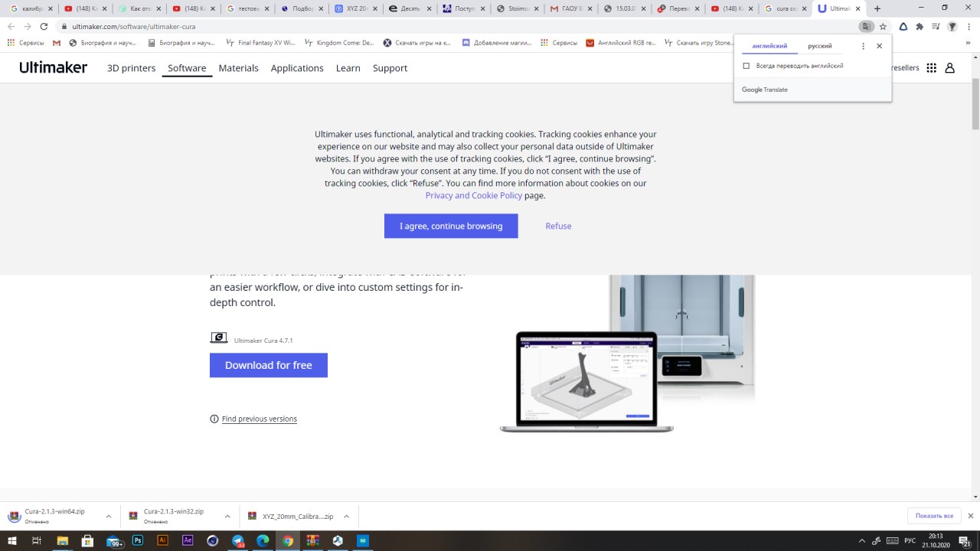
Task: Launch Illustrator from the taskbar
Action: click(162, 540)
